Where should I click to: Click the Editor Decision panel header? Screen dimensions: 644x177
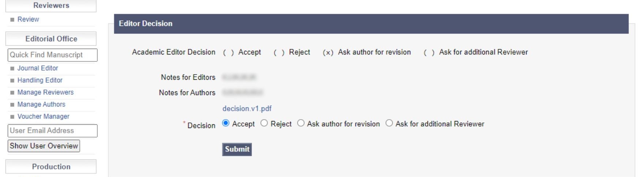[371, 23]
